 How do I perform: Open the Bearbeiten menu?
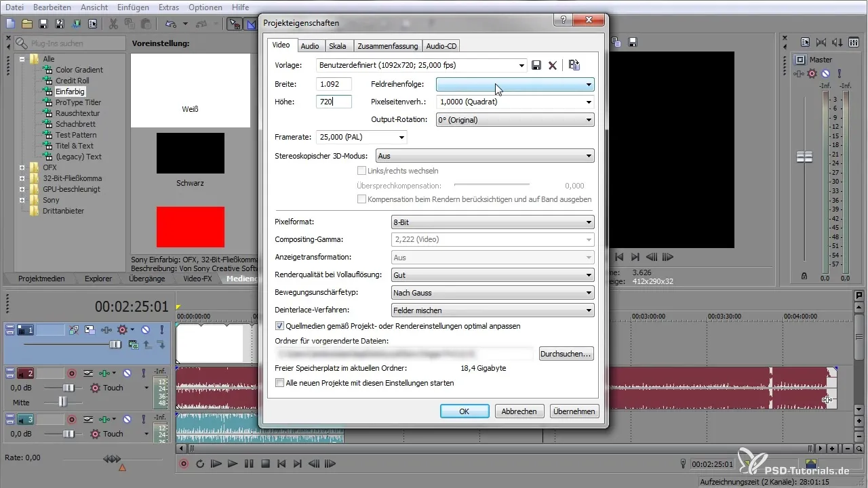52,7
